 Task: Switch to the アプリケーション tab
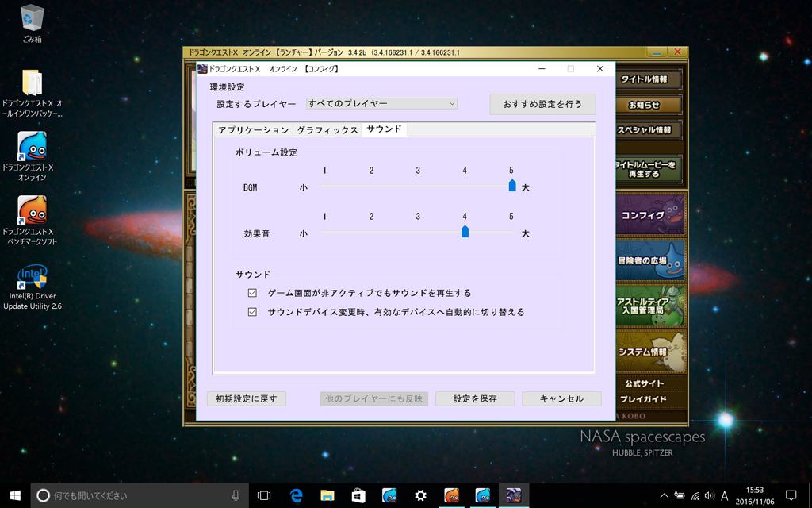coord(253,130)
